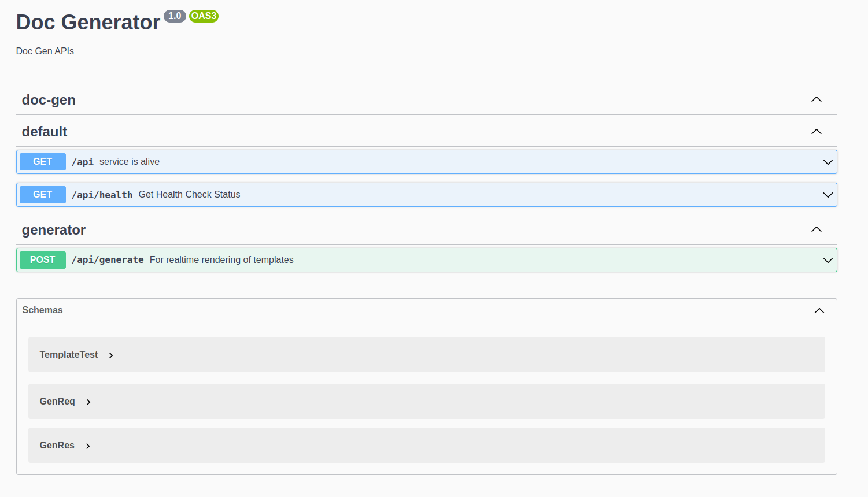Image resolution: width=868 pixels, height=497 pixels.
Task: Collapse the default section arrow
Action: [816, 132]
